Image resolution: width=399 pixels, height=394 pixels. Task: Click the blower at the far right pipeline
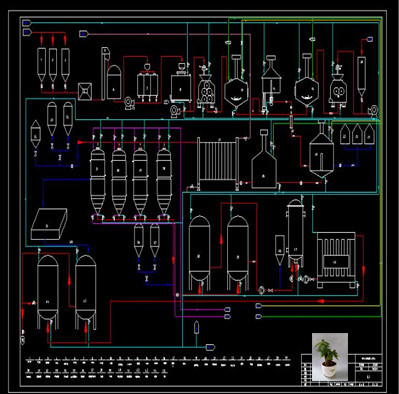point(373,110)
